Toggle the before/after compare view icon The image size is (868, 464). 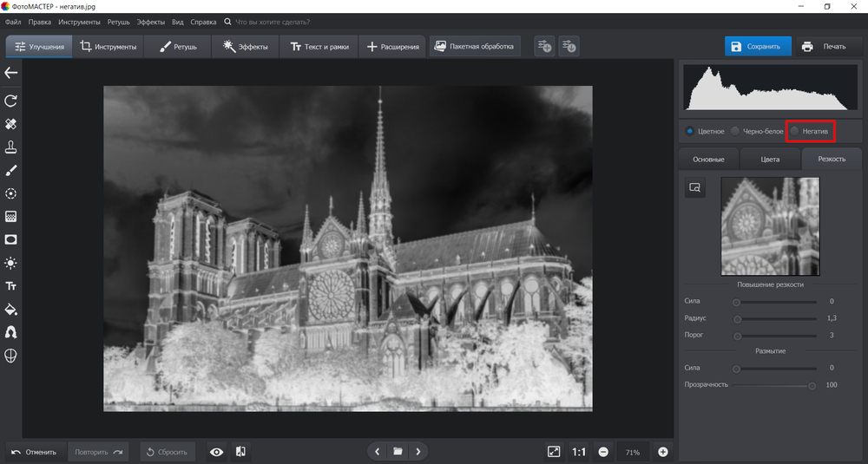click(x=240, y=452)
